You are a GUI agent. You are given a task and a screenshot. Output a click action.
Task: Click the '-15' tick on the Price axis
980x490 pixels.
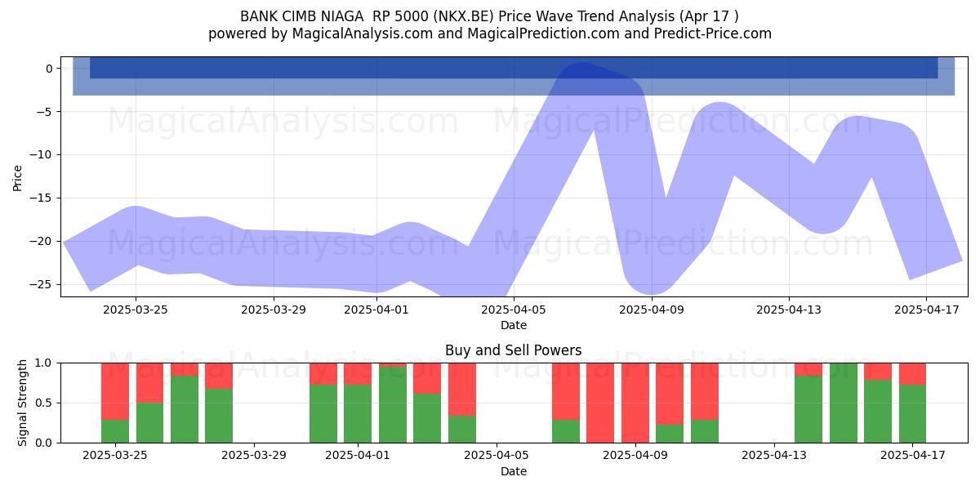click(42, 198)
